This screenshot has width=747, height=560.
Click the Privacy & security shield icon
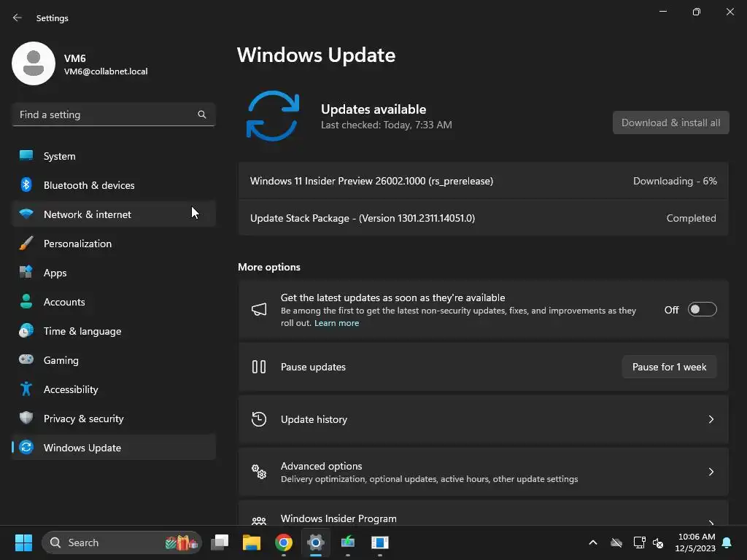click(x=26, y=418)
